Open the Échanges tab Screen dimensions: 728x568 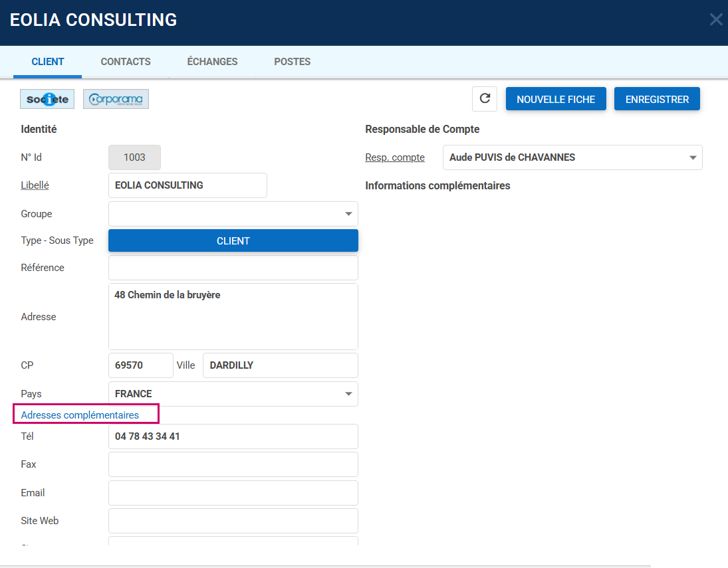click(x=212, y=62)
